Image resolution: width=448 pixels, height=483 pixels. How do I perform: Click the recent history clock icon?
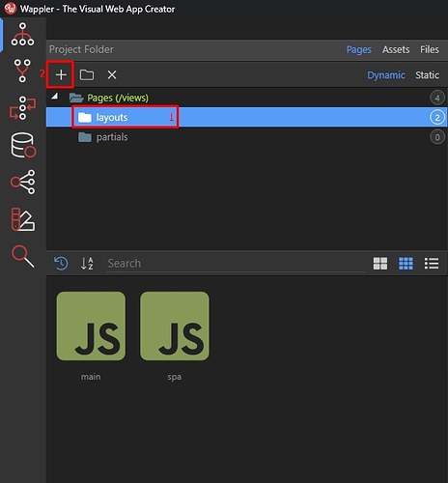(x=61, y=264)
